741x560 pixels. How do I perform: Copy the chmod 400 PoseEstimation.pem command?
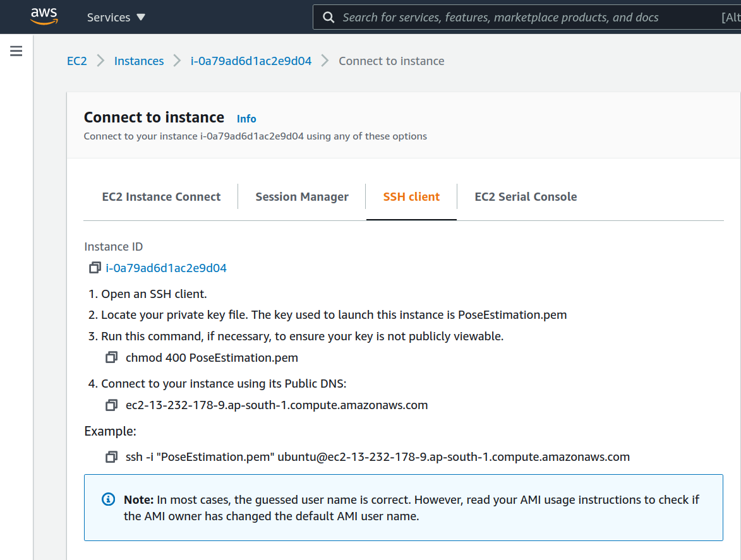coord(111,357)
